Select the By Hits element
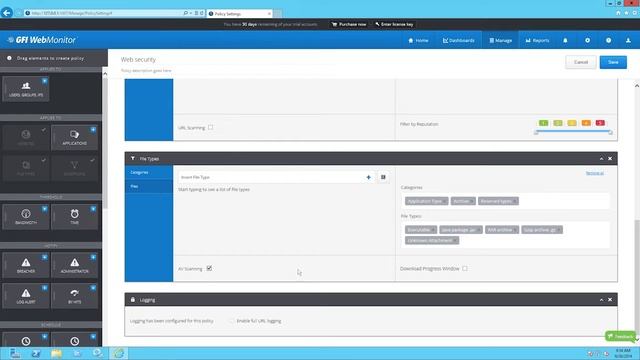Screen dimensions: 640x360 (x=74, y=296)
